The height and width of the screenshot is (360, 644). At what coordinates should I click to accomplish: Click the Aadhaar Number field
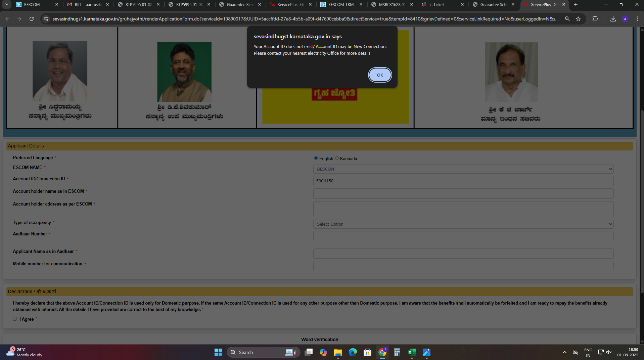pyautogui.click(x=463, y=236)
